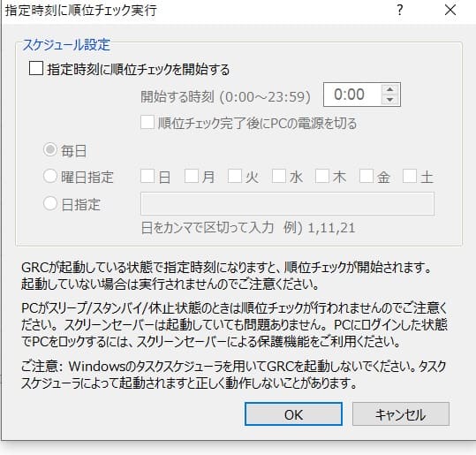This screenshot has height=455, width=476.
Task: Increase start time with the up arrow
Action: tap(390, 89)
